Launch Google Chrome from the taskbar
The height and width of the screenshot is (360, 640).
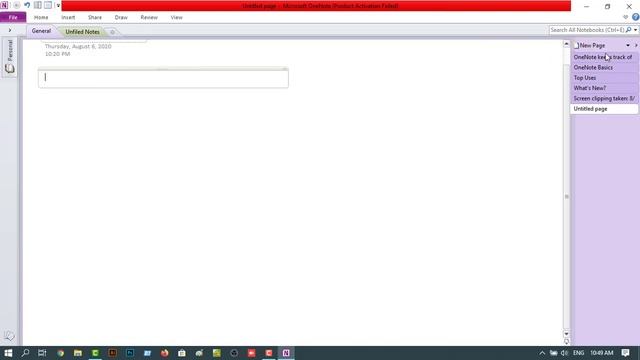60,353
